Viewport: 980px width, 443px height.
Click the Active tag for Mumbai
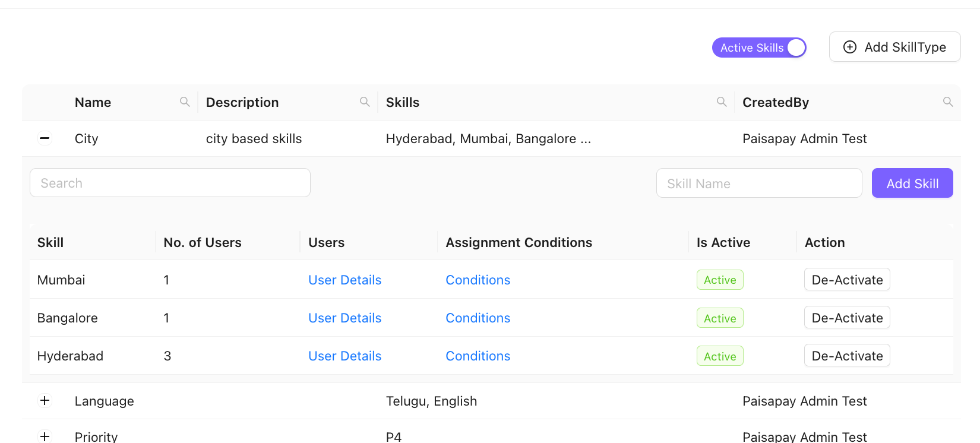click(x=720, y=280)
